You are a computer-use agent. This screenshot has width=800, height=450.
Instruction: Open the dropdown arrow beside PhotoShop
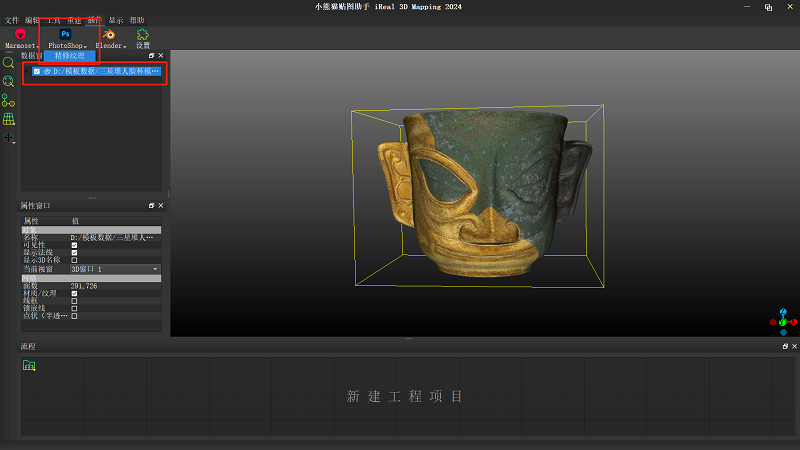tap(85, 47)
